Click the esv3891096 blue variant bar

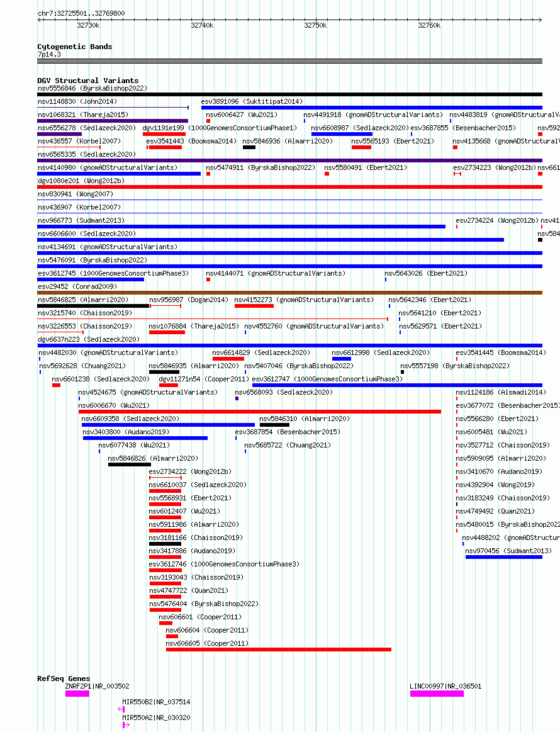pos(371,108)
